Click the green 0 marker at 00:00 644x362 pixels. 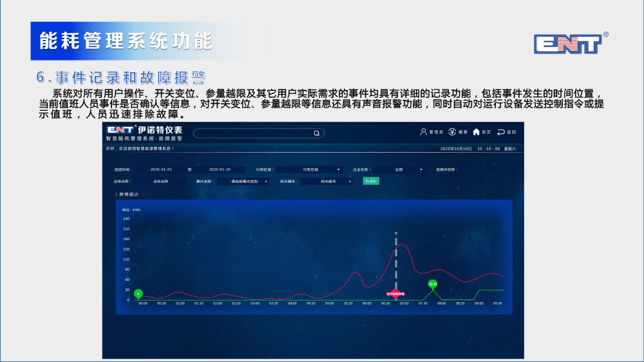[138, 294]
